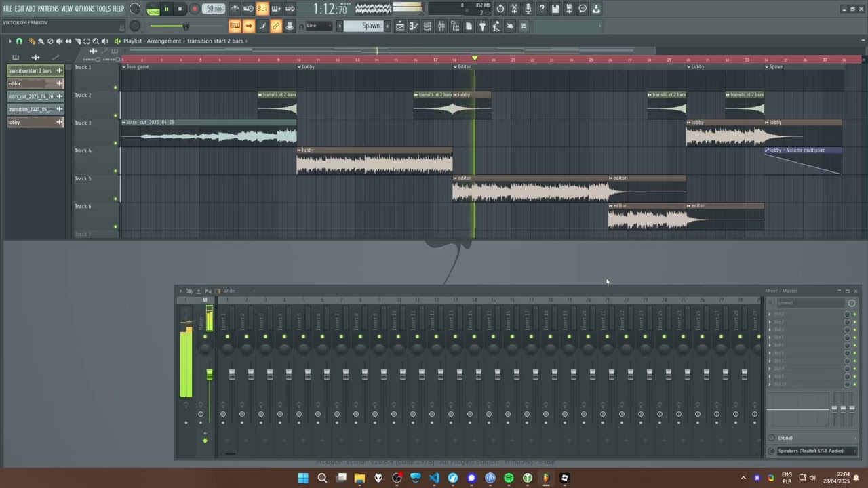The width and height of the screenshot is (868, 488).
Task: Toggle step editing mode button
Action: (x=262, y=26)
